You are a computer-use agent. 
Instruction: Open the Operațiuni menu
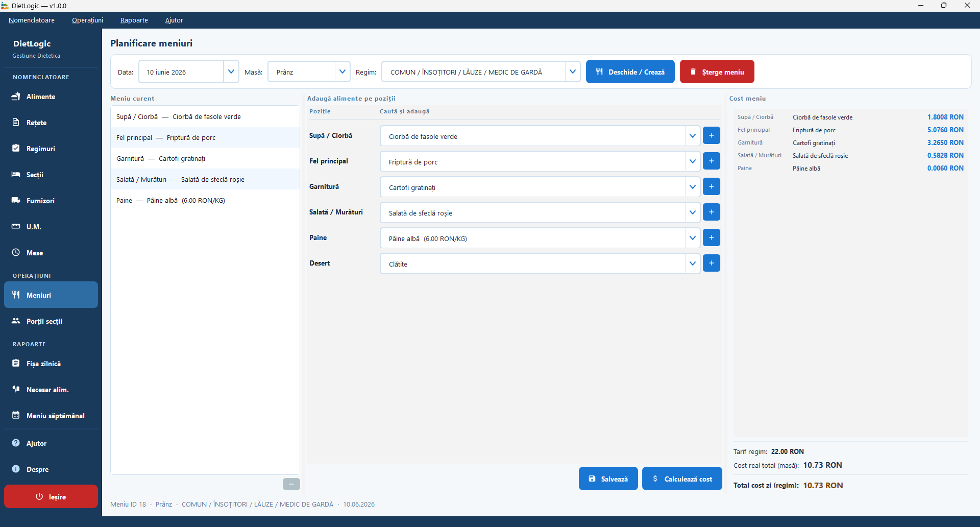pos(87,20)
